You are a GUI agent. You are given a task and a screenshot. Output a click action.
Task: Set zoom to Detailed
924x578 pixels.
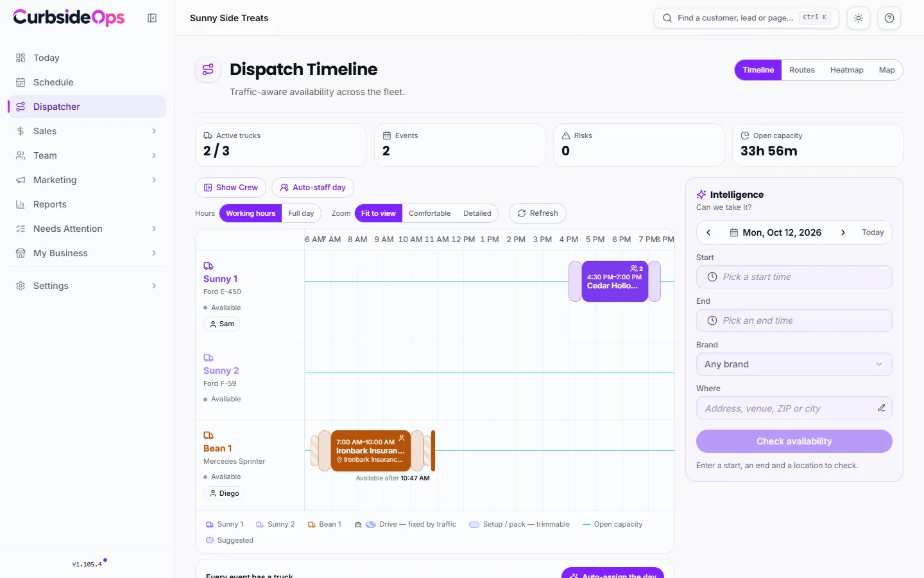pyautogui.click(x=477, y=213)
